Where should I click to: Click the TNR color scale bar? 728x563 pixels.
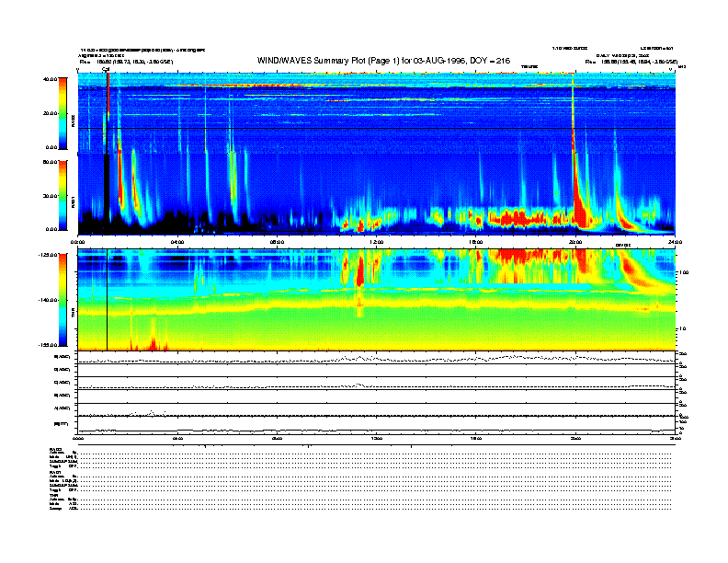63,300
